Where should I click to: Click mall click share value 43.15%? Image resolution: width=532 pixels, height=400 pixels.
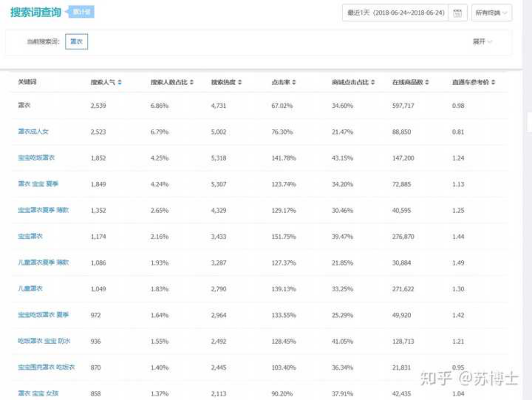point(342,158)
